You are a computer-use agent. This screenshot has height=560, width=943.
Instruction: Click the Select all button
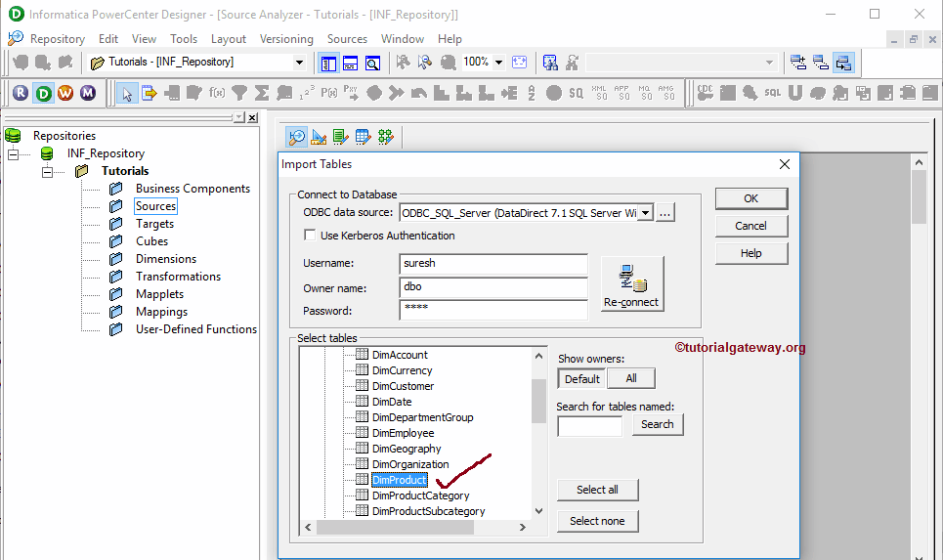tap(597, 490)
